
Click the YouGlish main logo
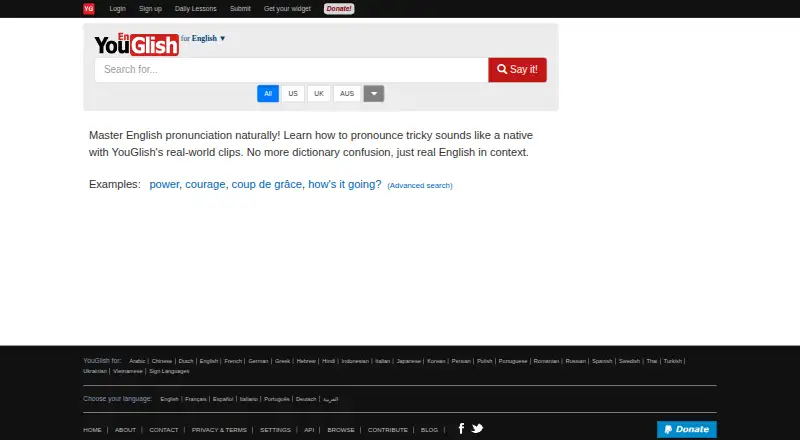pyautogui.click(x=137, y=44)
